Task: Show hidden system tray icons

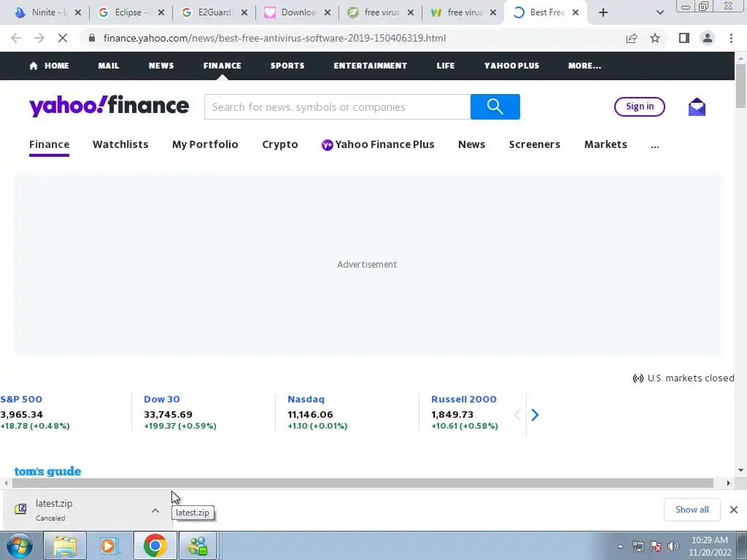Action: tap(620, 546)
